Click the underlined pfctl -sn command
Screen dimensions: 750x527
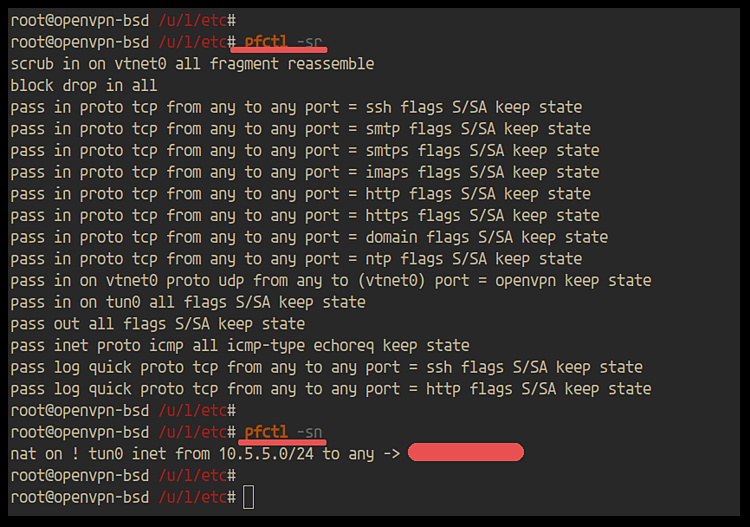pos(285,432)
